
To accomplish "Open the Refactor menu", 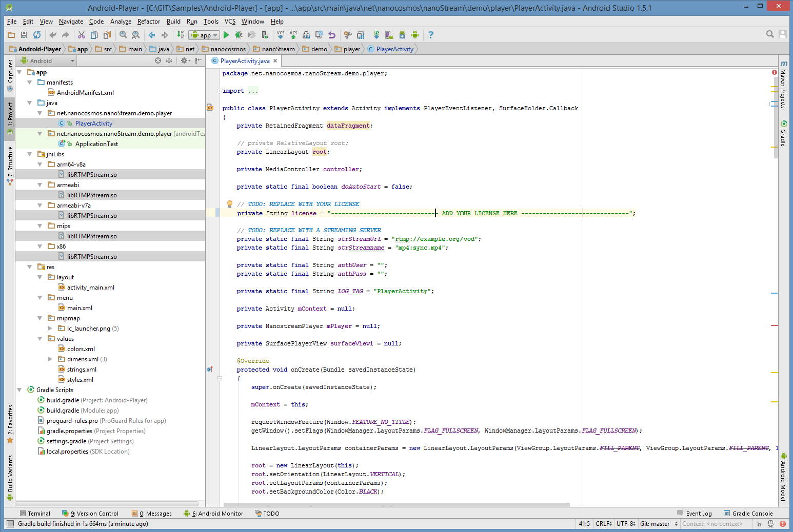I will 149,22.
